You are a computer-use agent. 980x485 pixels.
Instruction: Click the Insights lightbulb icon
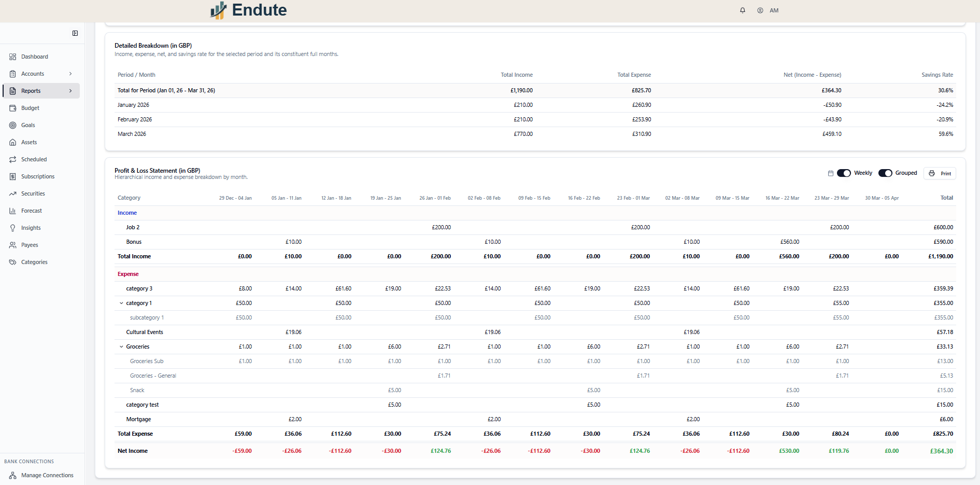coord(13,228)
